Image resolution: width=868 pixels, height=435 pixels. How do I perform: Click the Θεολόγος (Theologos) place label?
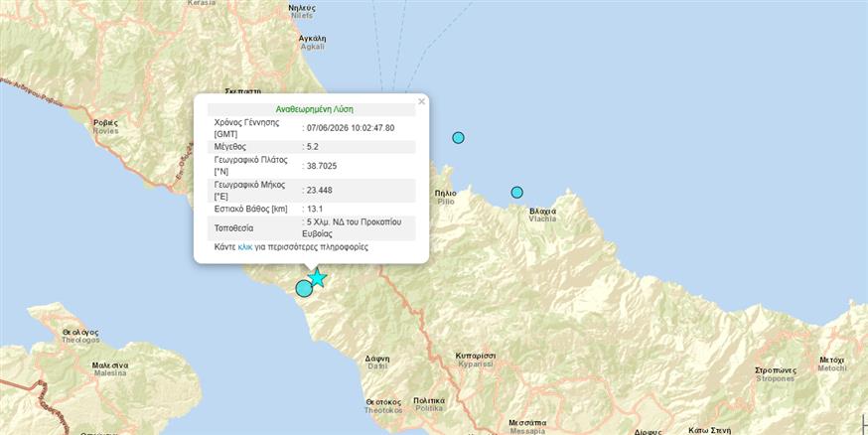pyautogui.click(x=80, y=336)
